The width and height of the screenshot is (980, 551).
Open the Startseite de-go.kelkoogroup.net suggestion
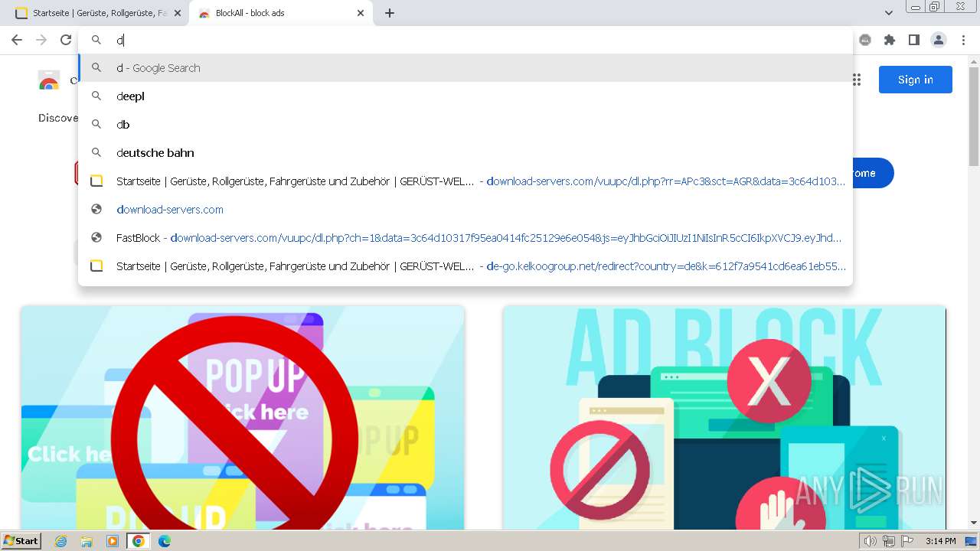[x=465, y=266]
